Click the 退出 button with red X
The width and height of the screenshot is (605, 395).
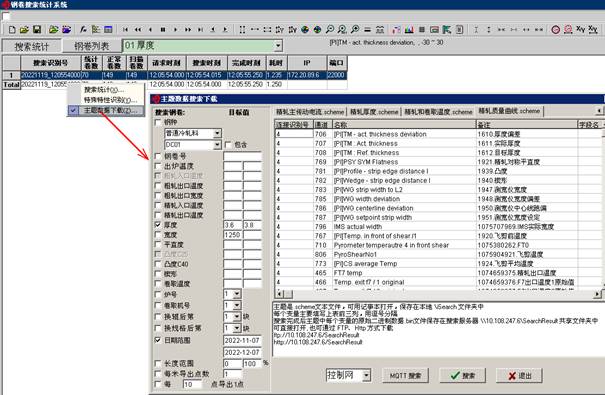coord(519,376)
